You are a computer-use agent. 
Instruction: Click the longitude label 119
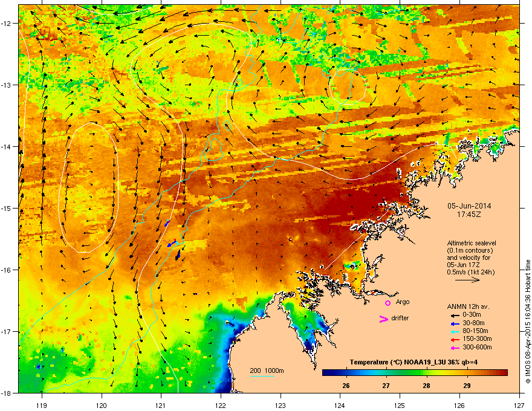click(x=42, y=405)
